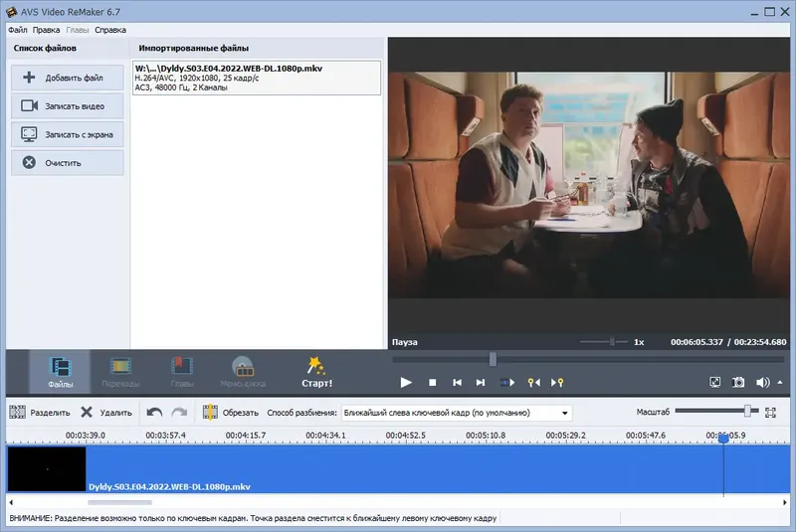This screenshot has height=532, width=796.
Task: Click the next scene icon
Action: (x=506, y=383)
